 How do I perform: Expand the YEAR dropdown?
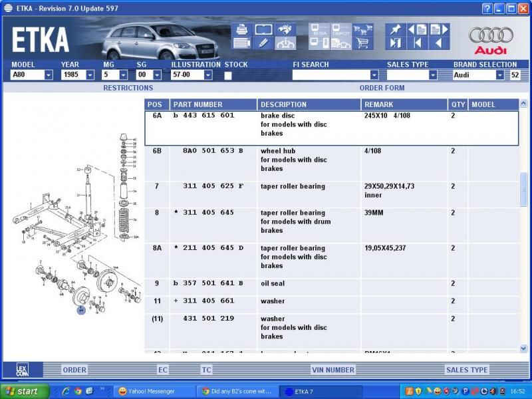pos(90,75)
